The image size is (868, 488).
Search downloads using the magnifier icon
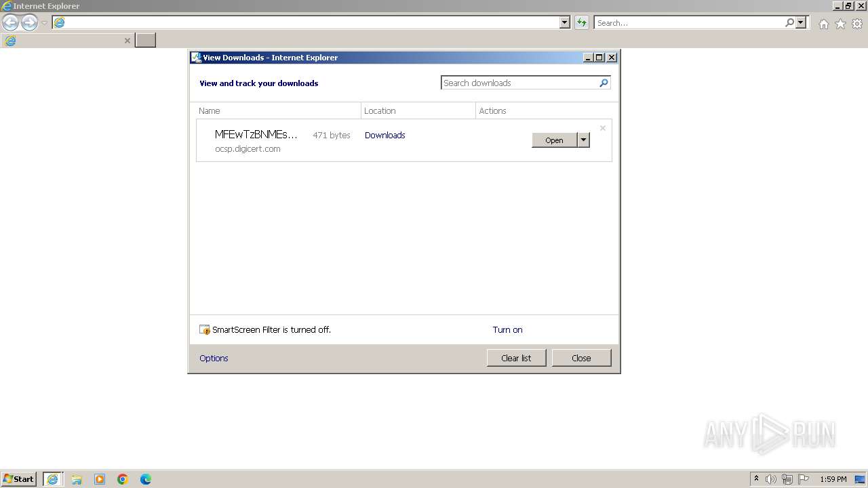(604, 83)
